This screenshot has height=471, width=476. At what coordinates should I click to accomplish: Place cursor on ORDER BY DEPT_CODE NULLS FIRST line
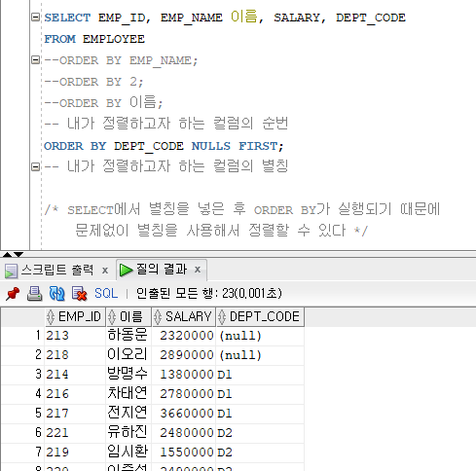(x=164, y=146)
